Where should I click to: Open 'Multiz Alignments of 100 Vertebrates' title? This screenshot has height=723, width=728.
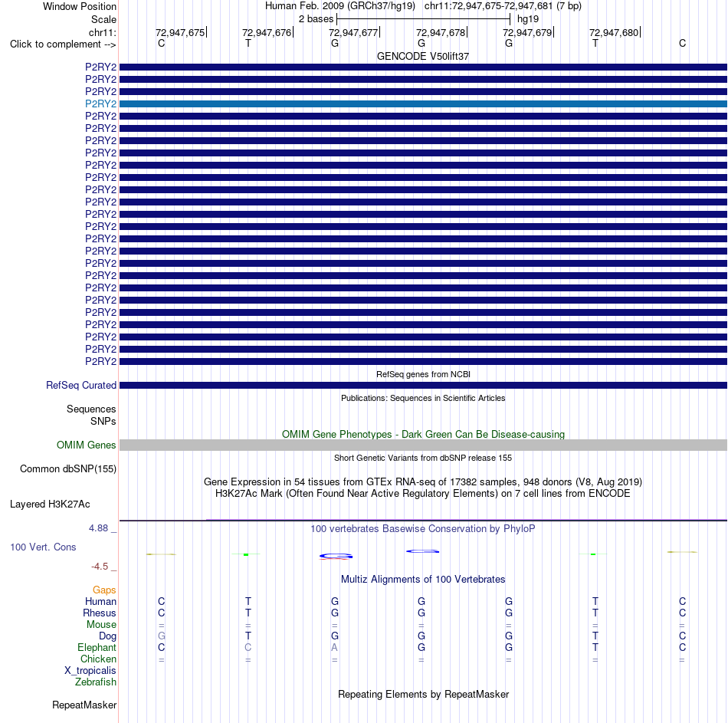(x=423, y=580)
